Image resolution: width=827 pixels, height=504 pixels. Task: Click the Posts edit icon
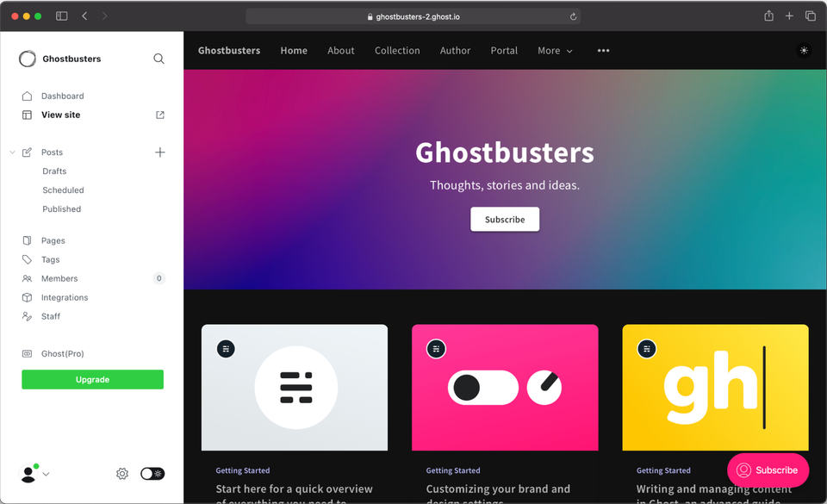tap(27, 152)
